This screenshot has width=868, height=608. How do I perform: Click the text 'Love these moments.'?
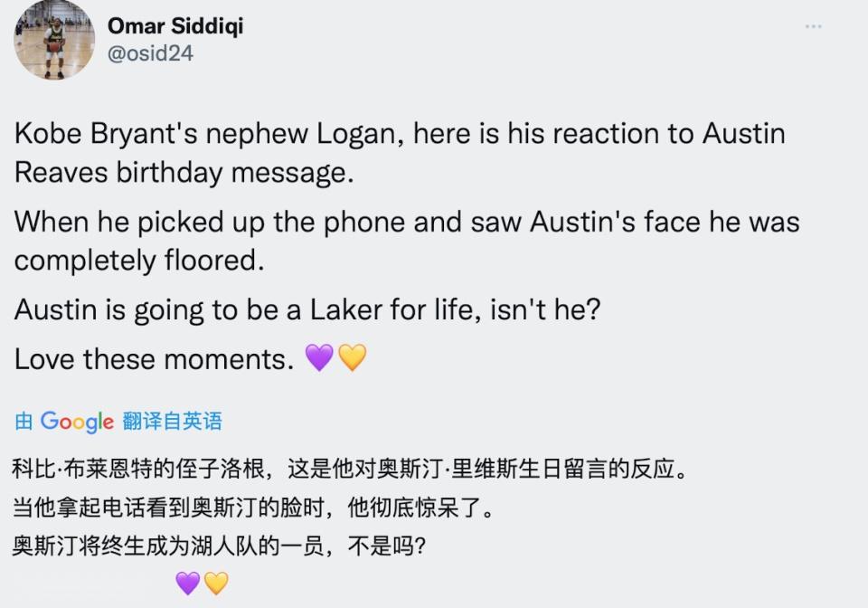coord(154,359)
